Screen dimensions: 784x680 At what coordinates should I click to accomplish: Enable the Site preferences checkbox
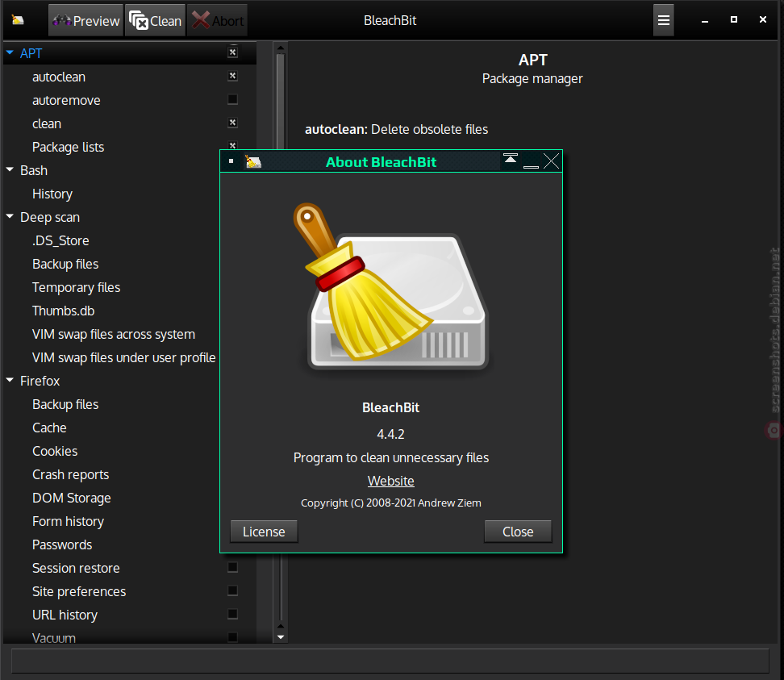point(232,590)
